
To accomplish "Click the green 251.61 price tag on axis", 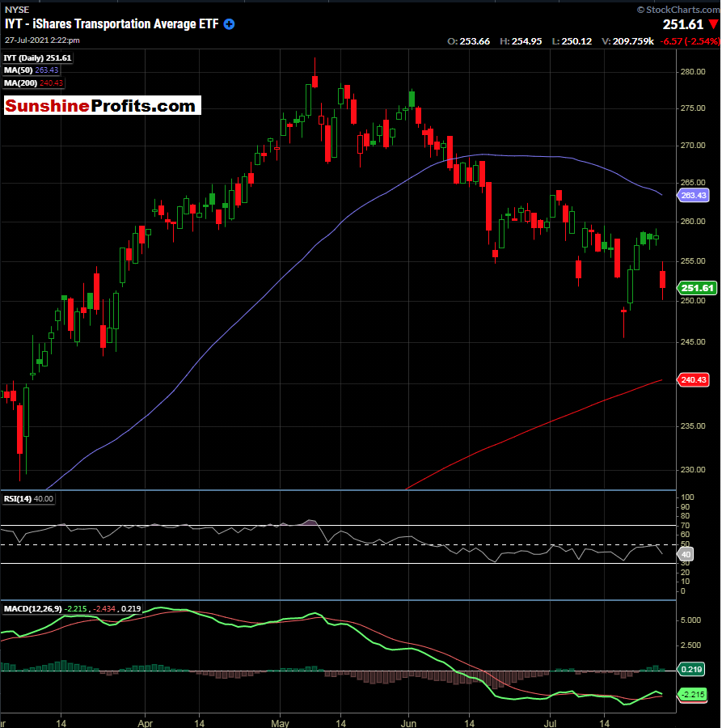I will pos(697,288).
